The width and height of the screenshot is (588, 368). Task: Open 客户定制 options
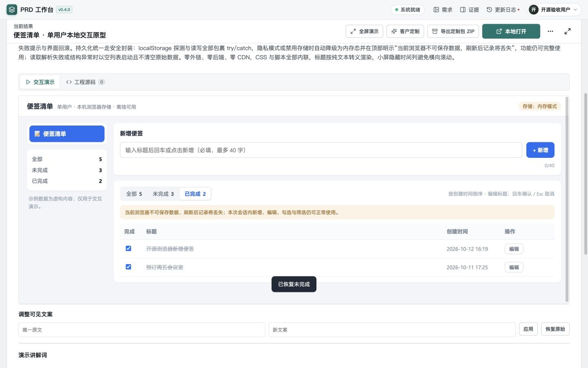(405, 31)
